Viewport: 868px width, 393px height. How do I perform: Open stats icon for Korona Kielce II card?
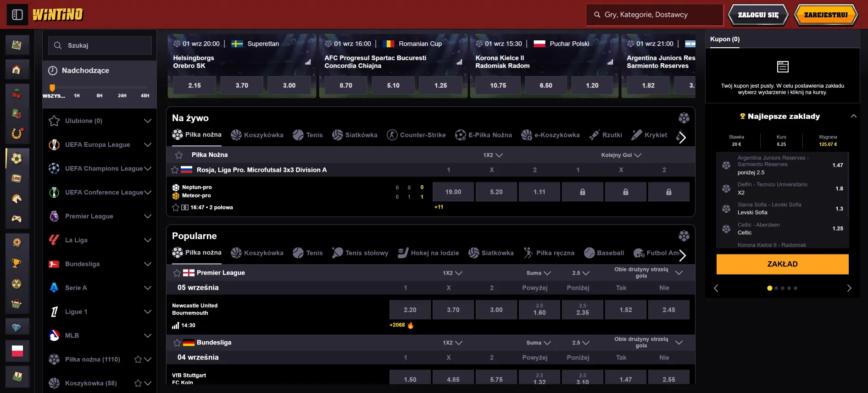[610, 62]
